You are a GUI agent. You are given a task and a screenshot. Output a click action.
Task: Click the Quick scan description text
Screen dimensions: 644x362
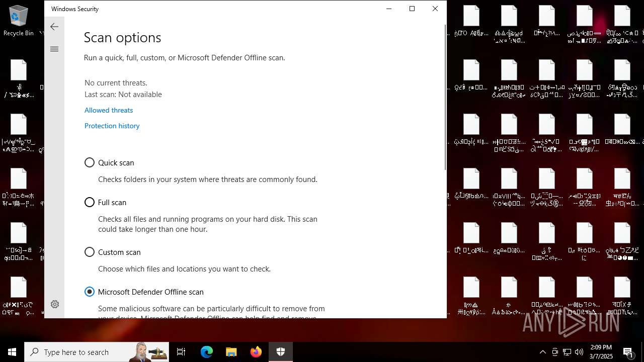[208, 179]
